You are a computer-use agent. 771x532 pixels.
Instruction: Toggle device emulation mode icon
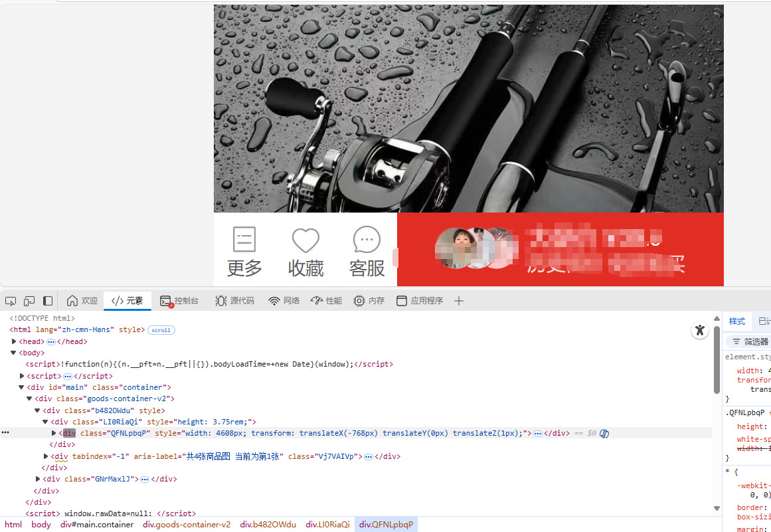click(29, 300)
